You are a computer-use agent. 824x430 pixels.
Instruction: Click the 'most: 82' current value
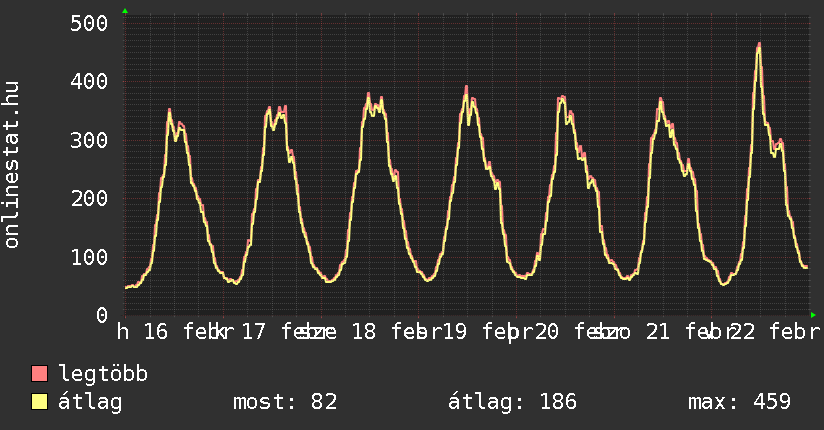285,402
